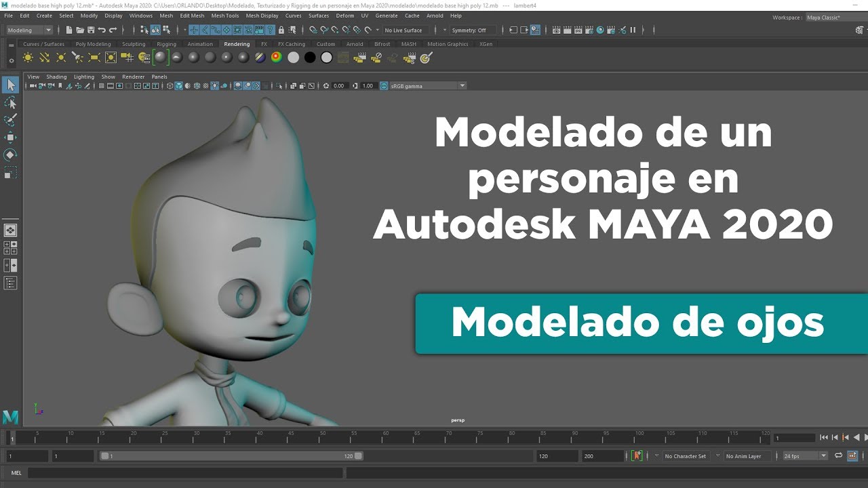Switch to the Poly Modeling shelf tab
The height and width of the screenshot is (488, 868).
pyautogui.click(x=93, y=44)
